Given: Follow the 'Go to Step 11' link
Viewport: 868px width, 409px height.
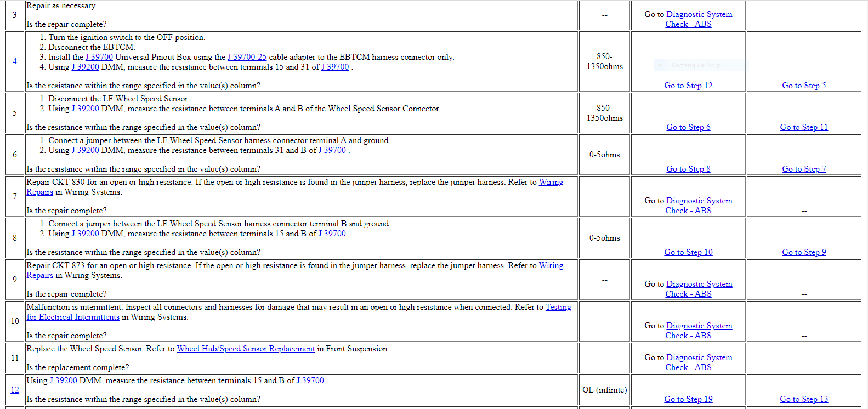Looking at the screenshot, I should (x=804, y=127).
